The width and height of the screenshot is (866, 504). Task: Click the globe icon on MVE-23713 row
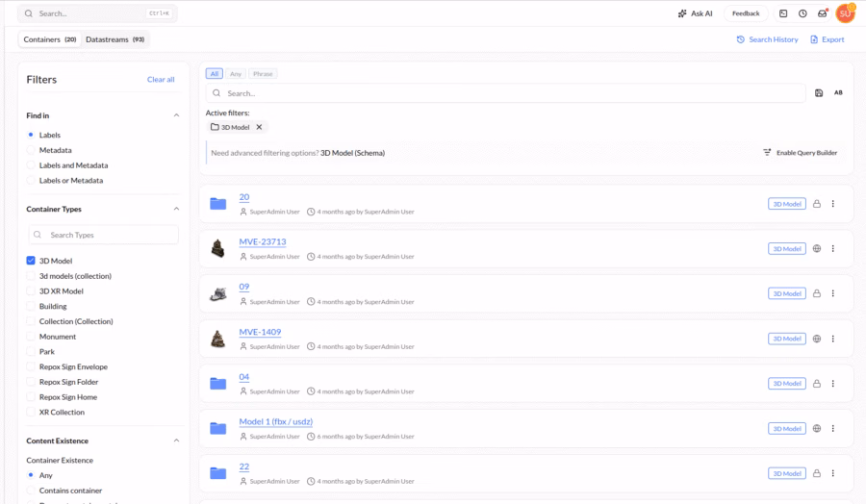[816, 248]
